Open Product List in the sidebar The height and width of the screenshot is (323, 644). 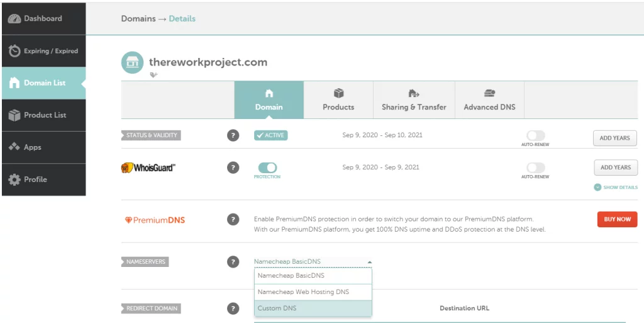pyautogui.click(x=43, y=115)
